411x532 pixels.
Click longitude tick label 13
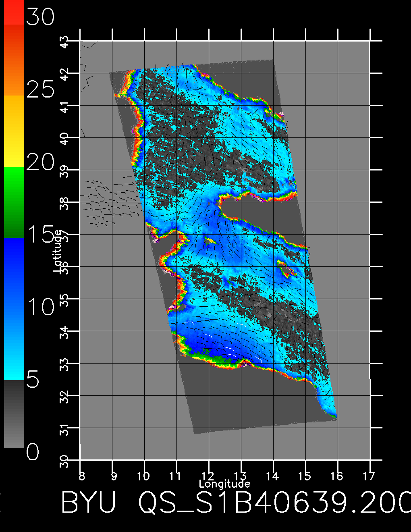(240, 476)
